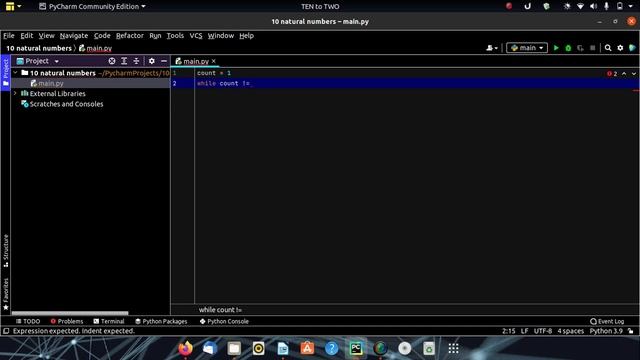Select Scratches and Consoles item
Image resolution: width=640 pixels, height=360 pixels.
click(x=66, y=104)
